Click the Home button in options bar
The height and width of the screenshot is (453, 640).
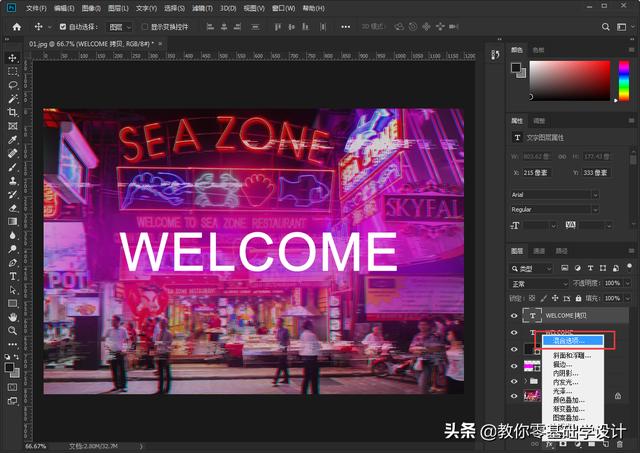(17, 27)
